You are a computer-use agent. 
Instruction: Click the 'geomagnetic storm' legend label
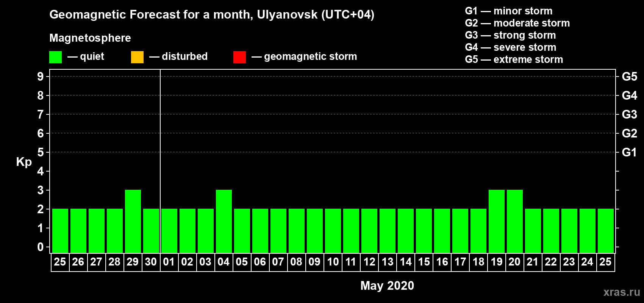pos(310,56)
